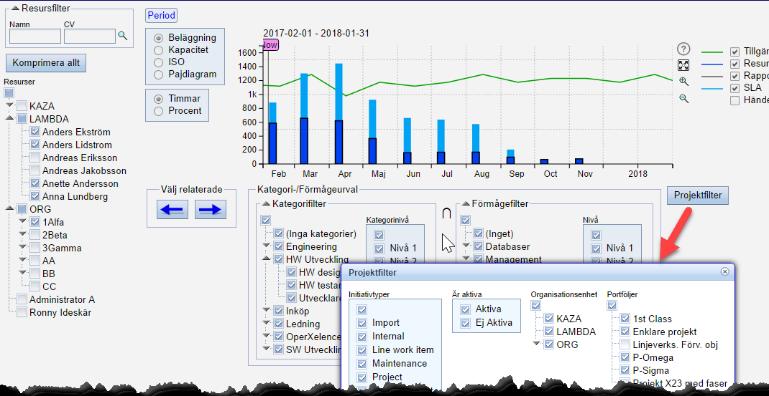Open the chart help question mark icon
This screenshot has height=396, width=769.
(684, 49)
